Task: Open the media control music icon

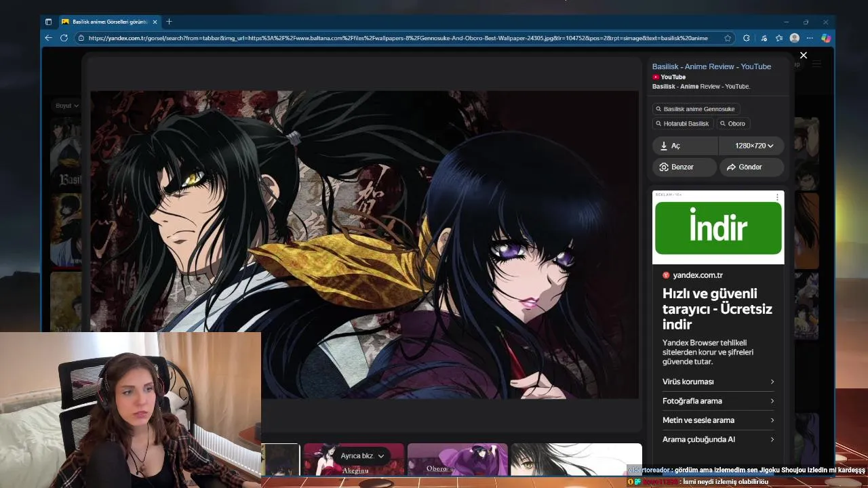Action: click(x=764, y=38)
